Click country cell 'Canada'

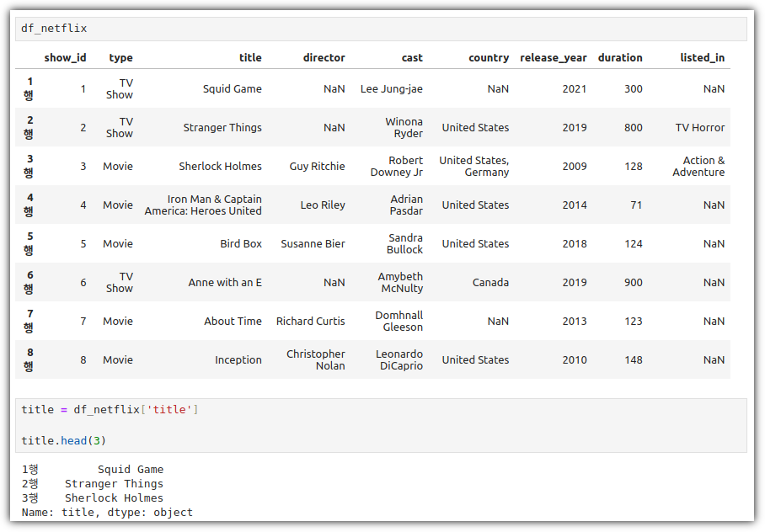[490, 282]
